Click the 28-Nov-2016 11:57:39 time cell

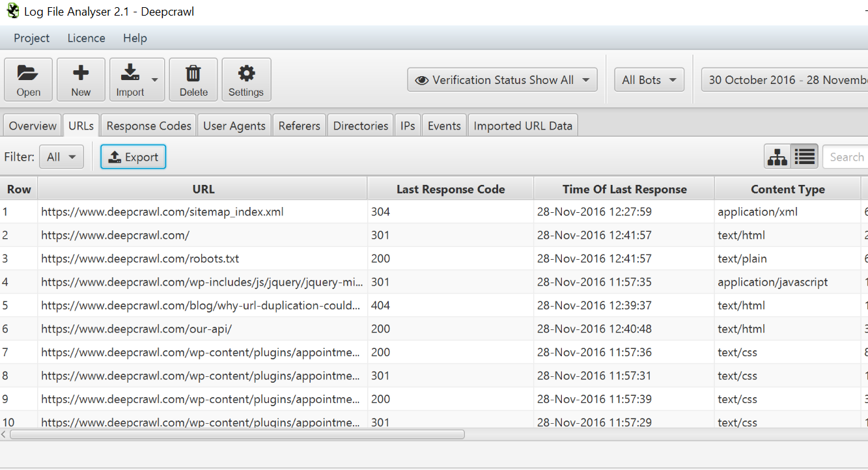coord(624,399)
